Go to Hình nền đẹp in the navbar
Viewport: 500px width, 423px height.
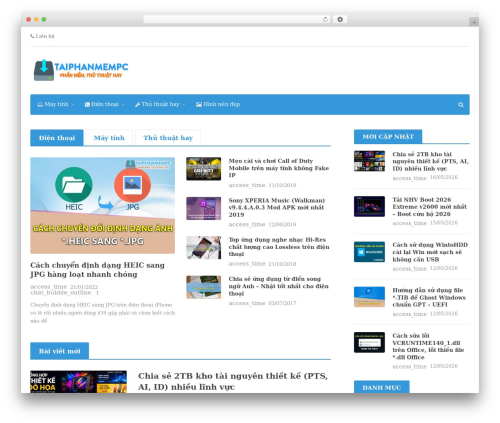218,104
